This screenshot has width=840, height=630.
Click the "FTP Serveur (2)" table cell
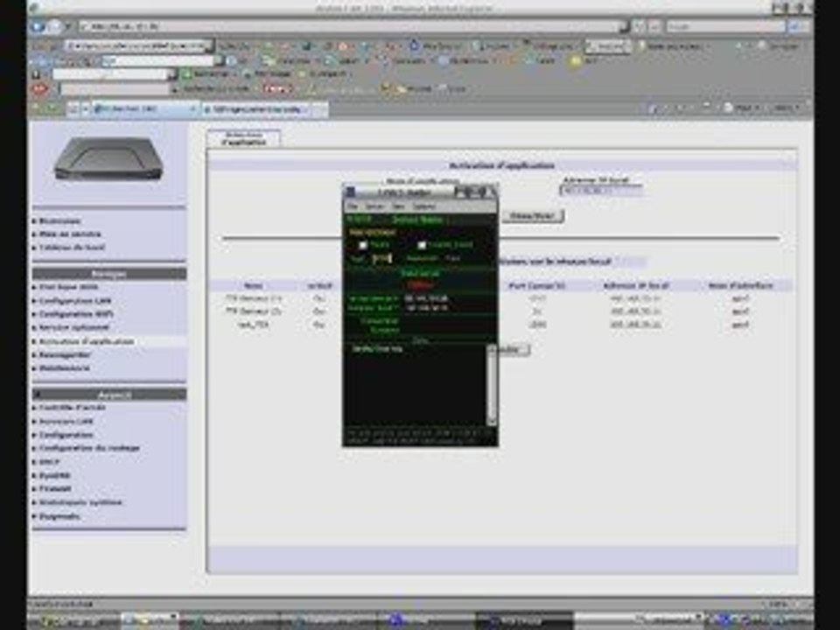point(254,311)
